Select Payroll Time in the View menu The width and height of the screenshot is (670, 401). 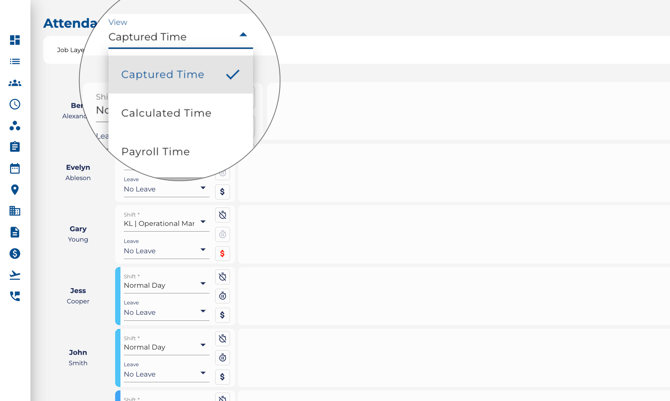[x=180, y=151]
